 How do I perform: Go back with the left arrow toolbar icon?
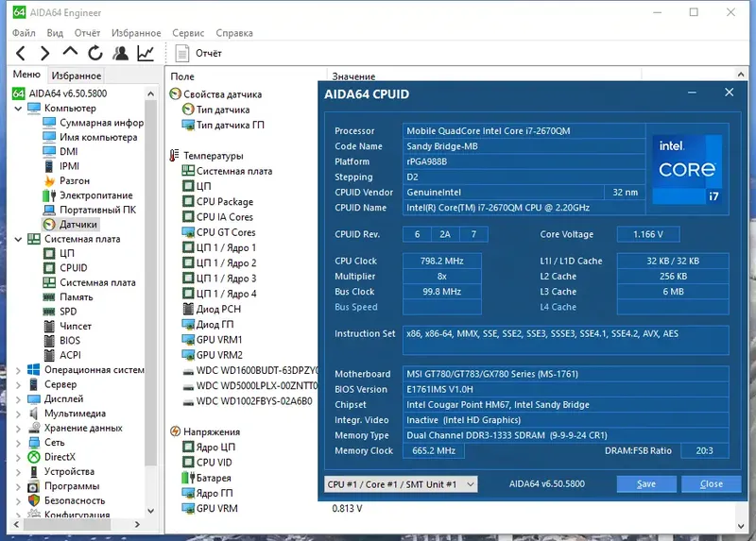point(20,53)
